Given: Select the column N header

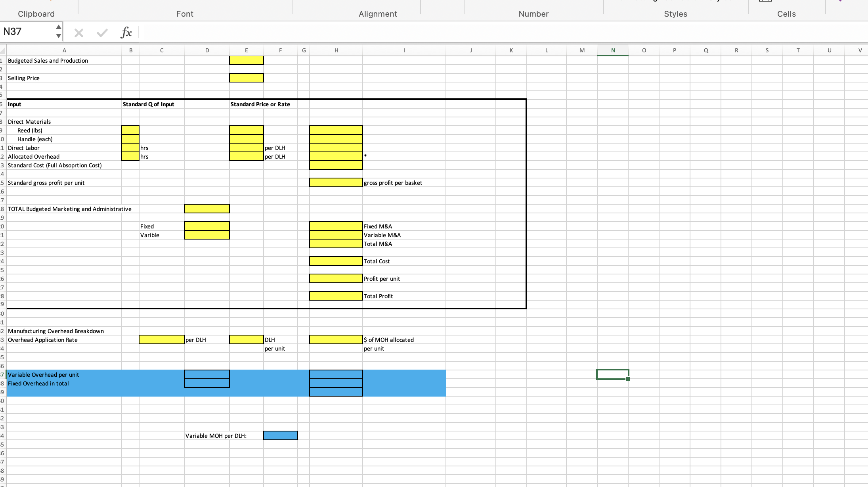Looking at the screenshot, I should click(613, 50).
